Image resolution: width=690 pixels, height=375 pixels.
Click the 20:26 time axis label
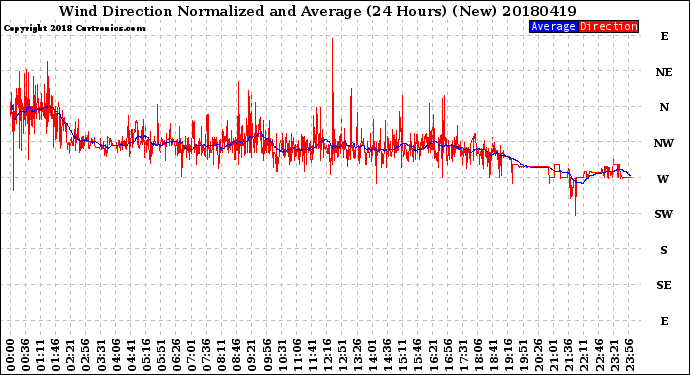pyautogui.click(x=539, y=355)
